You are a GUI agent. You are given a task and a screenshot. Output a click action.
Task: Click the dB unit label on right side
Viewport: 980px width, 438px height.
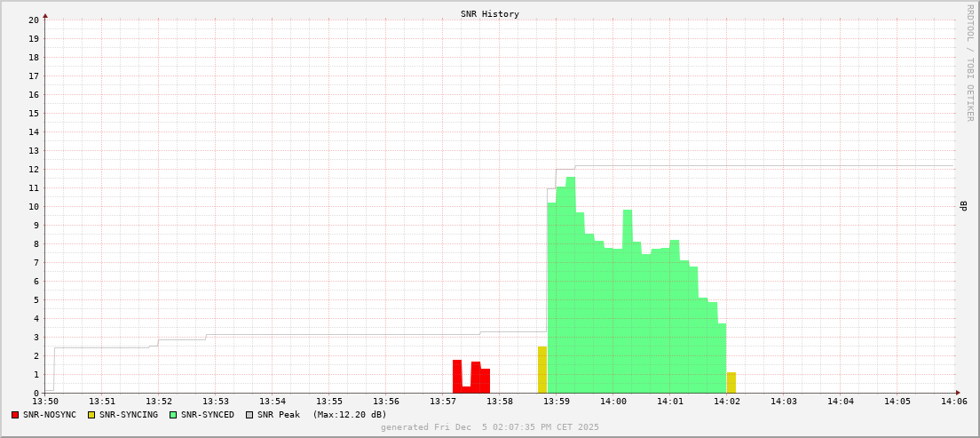coord(964,206)
